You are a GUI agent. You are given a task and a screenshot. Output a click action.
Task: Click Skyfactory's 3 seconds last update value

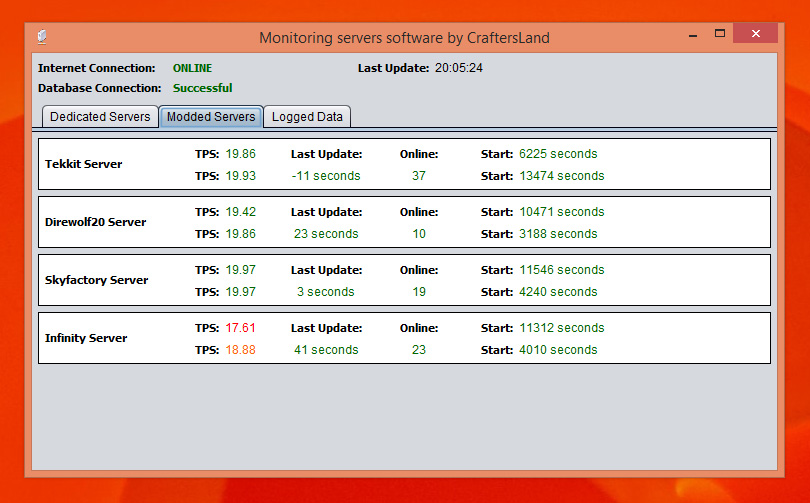[325, 292]
